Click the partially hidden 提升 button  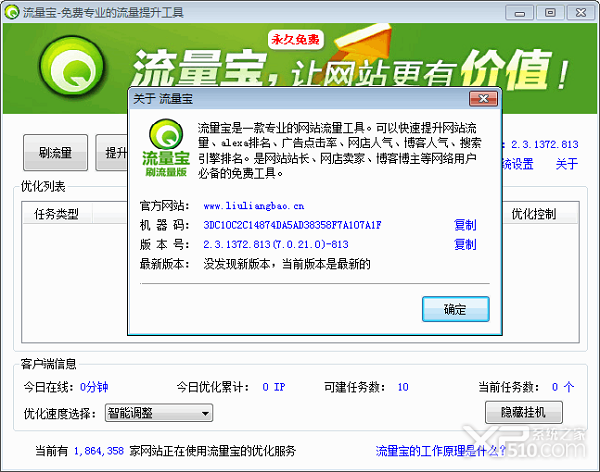(111, 153)
